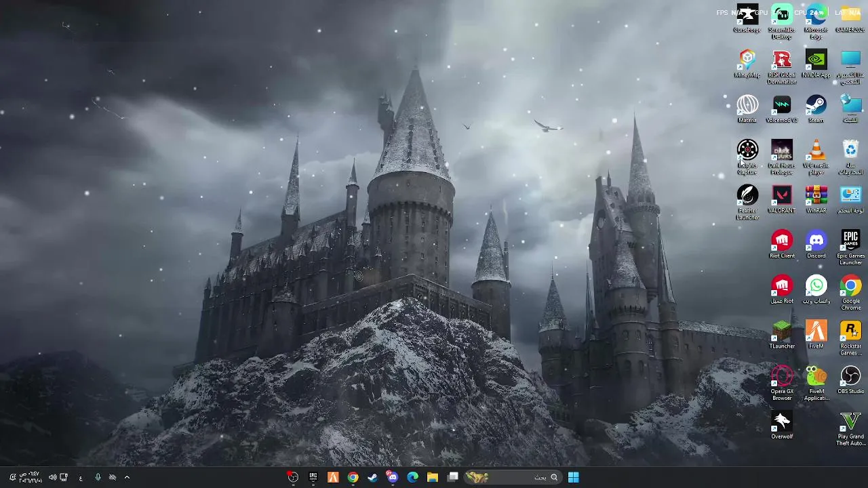Open the Control Panel desktop icon

pyautogui.click(x=850, y=199)
